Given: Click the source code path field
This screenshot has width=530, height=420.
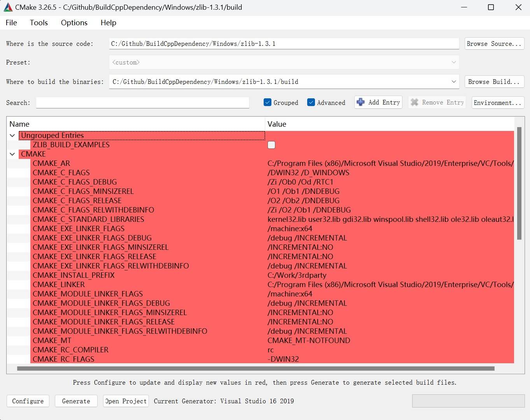Looking at the screenshot, I should (284, 44).
